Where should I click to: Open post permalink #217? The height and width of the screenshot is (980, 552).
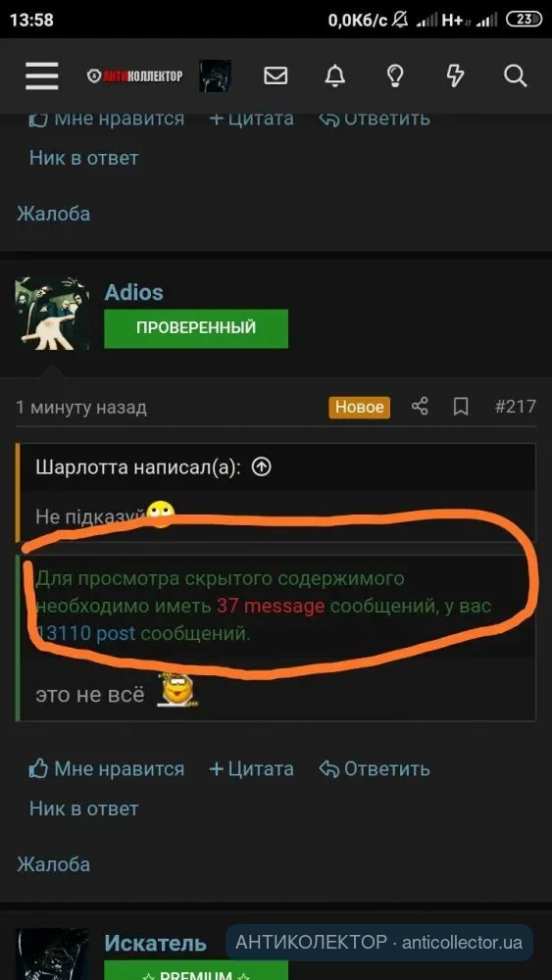(515, 407)
